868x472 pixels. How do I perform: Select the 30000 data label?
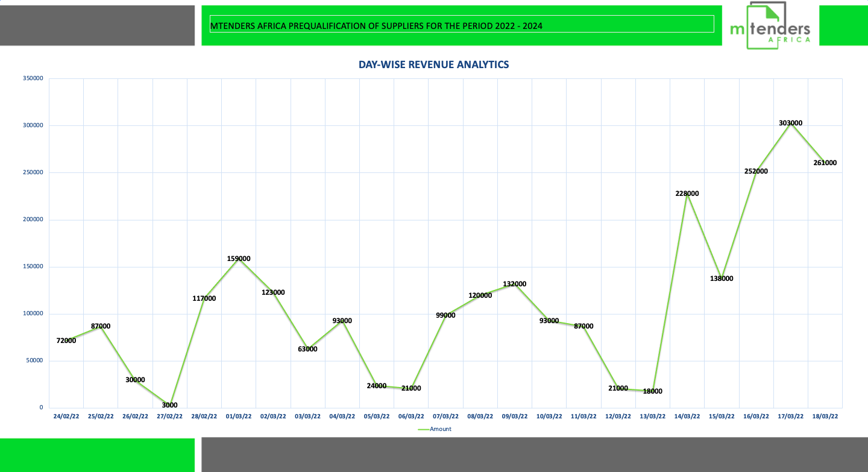click(x=135, y=380)
